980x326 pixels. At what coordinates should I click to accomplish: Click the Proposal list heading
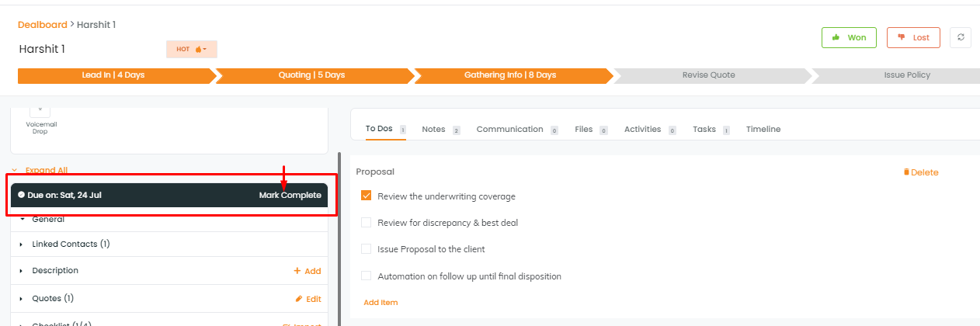(375, 172)
